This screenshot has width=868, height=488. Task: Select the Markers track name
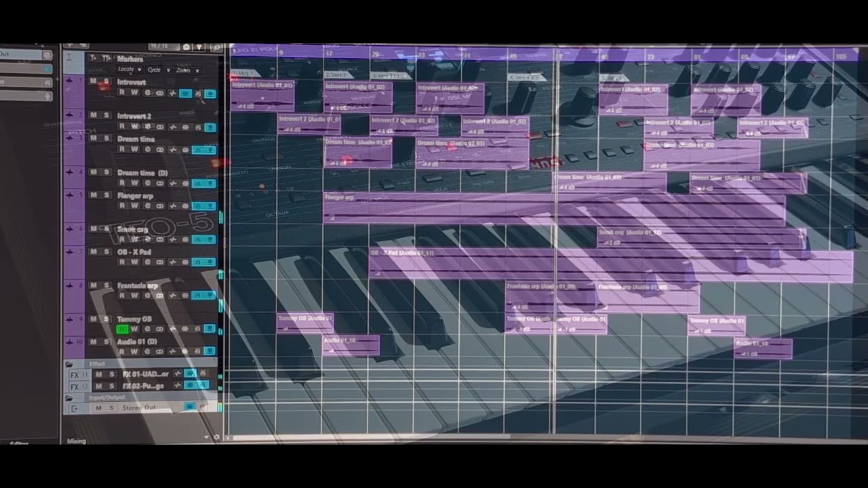pyautogui.click(x=130, y=59)
